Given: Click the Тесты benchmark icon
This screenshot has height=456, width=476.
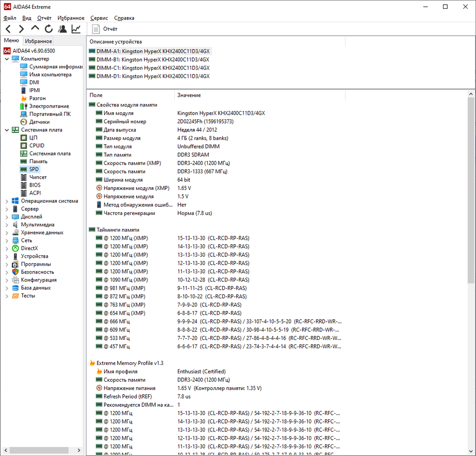Looking at the screenshot, I should tap(15, 296).
